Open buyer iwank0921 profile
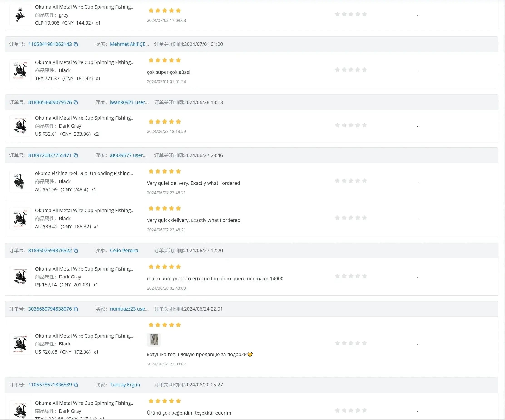Screen dimensions: 505x420 click(129, 102)
